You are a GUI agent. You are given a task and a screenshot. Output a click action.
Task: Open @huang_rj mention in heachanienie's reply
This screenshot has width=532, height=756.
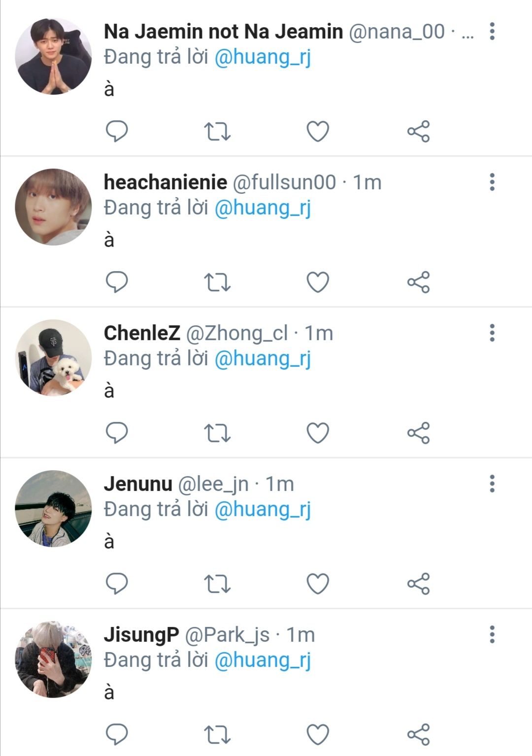(x=263, y=208)
